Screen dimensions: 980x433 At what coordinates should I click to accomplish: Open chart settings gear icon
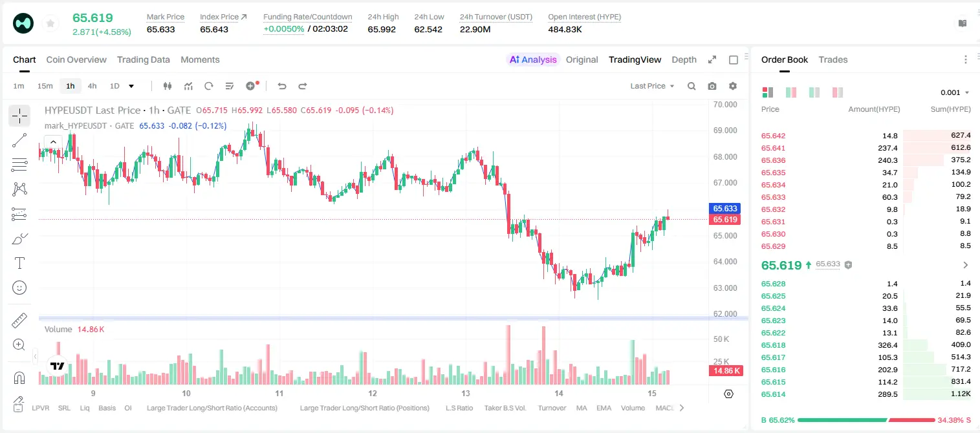(733, 86)
